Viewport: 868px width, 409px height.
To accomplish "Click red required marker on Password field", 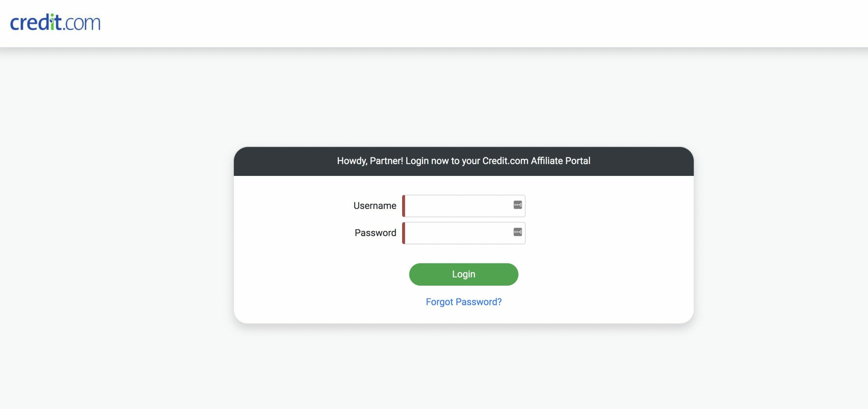I will pyautogui.click(x=403, y=233).
